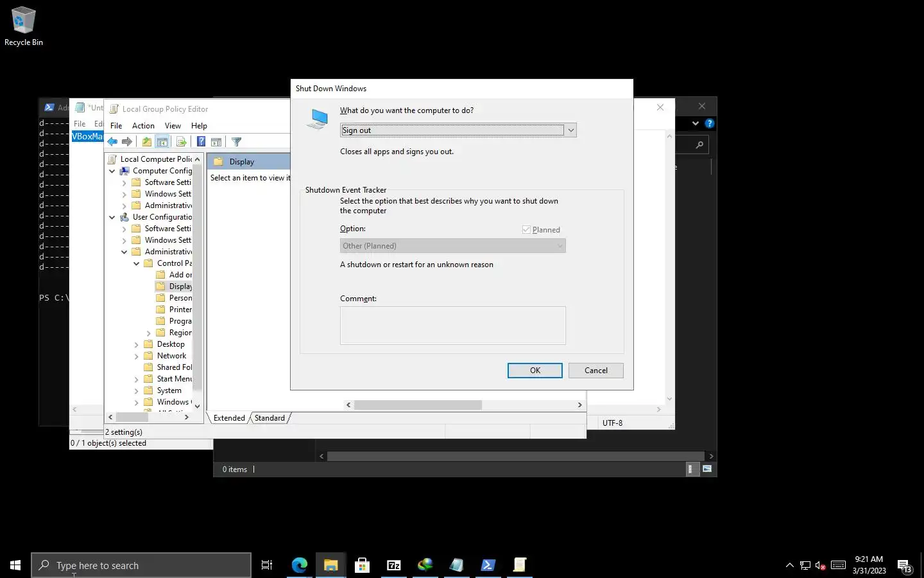
Task: Click the Comment text box
Action: click(x=453, y=326)
